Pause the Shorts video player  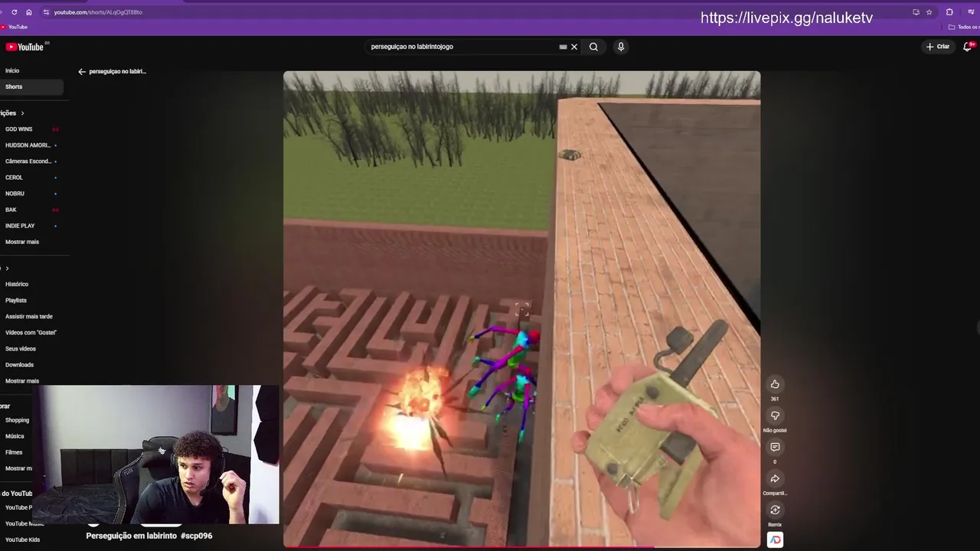point(521,309)
